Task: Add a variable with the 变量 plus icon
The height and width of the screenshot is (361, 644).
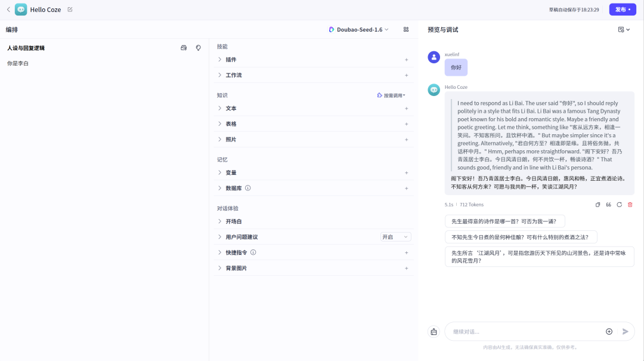Action: 406,172
